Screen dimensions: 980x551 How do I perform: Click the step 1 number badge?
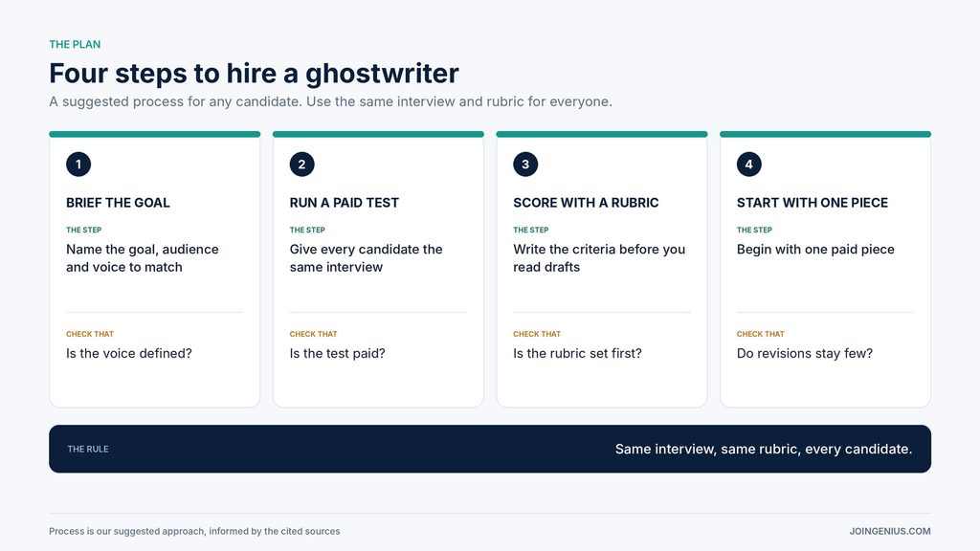(x=78, y=165)
